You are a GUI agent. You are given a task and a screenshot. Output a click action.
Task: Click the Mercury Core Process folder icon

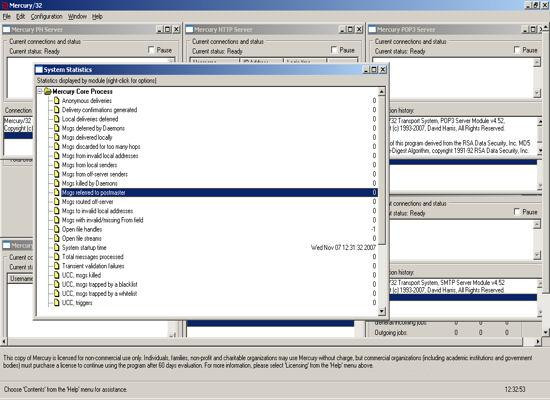point(48,92)
